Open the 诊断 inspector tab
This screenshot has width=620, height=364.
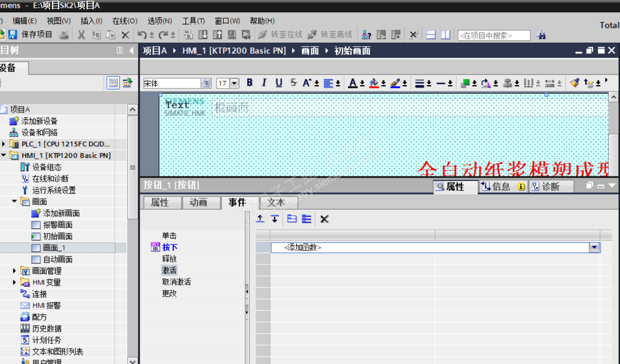(x=551, y=186)
